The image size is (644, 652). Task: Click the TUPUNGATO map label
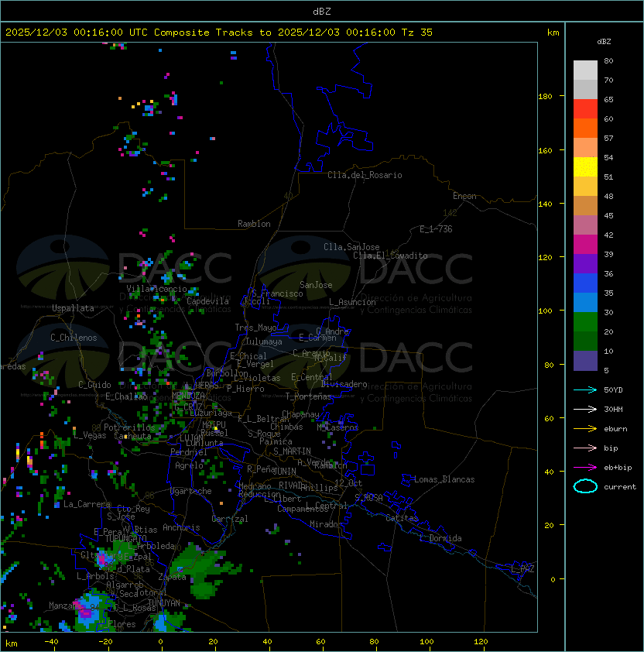click(x=125, y=538)
